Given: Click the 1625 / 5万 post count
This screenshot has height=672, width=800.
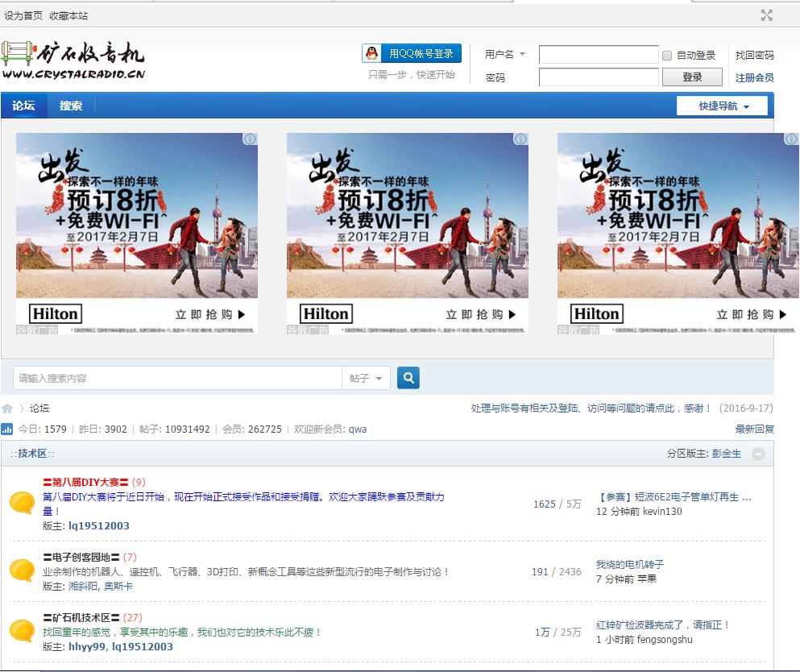Looking at the screenshot, I should click(558, 504).
